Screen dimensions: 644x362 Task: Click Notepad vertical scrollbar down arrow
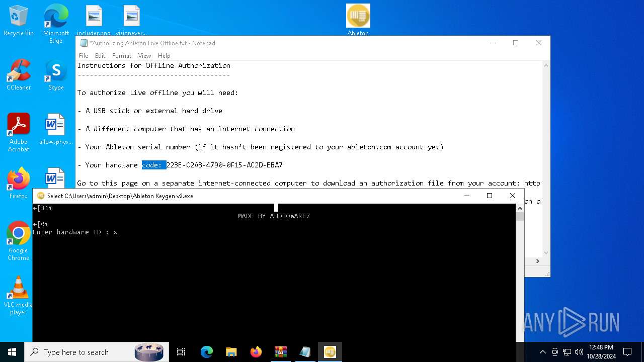coord(546,253)
